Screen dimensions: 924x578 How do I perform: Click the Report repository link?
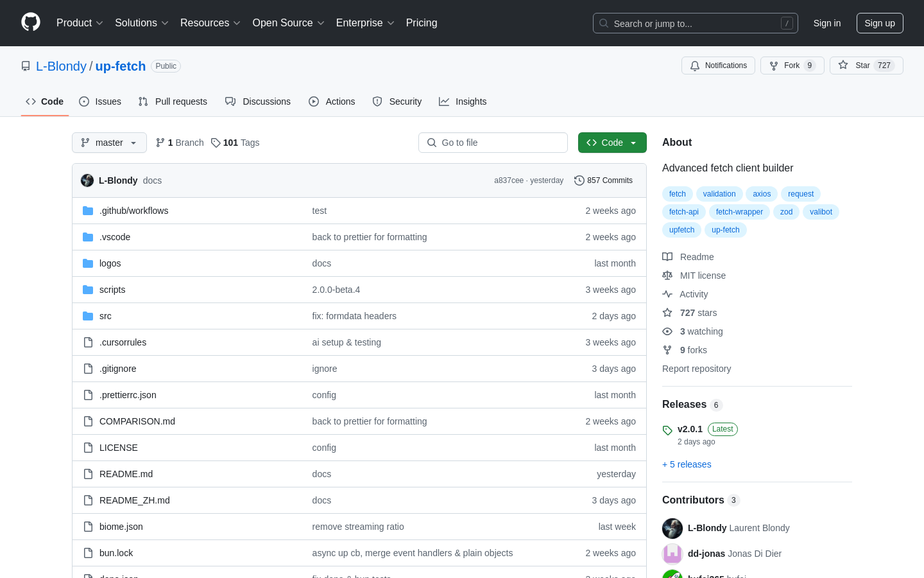(696, 369)
